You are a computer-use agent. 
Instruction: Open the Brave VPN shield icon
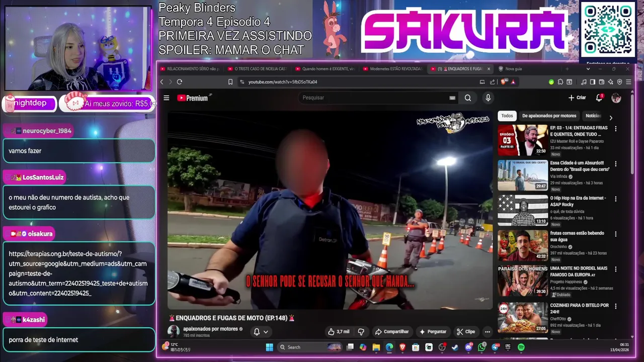pos(620,82)
